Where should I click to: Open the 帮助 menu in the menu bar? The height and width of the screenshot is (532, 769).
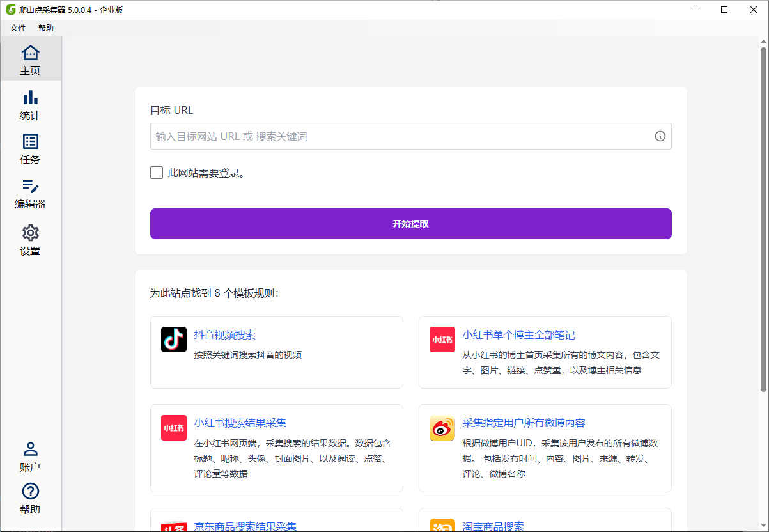coord(46,28)
